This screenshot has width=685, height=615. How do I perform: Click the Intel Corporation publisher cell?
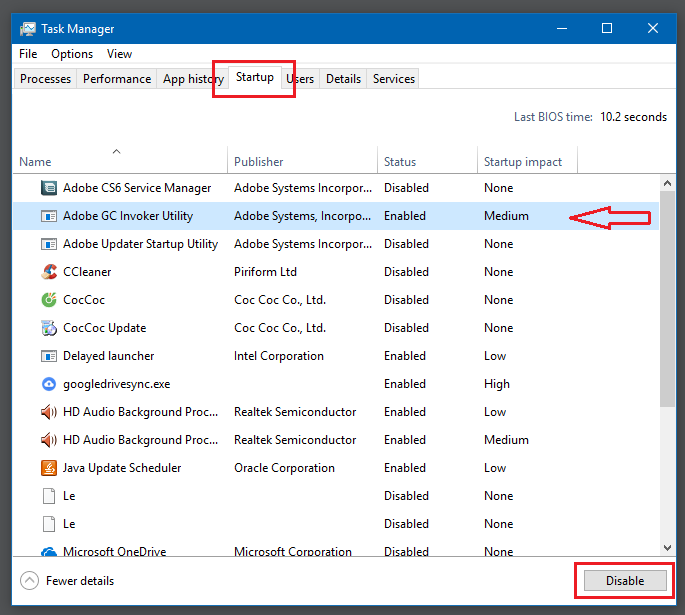[x=279, y=356]
